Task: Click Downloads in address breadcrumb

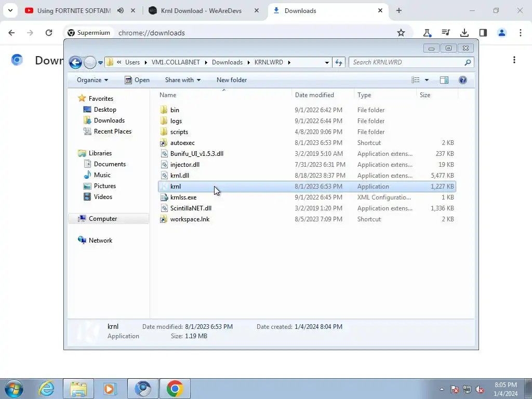Action: (x=227, y=62)
